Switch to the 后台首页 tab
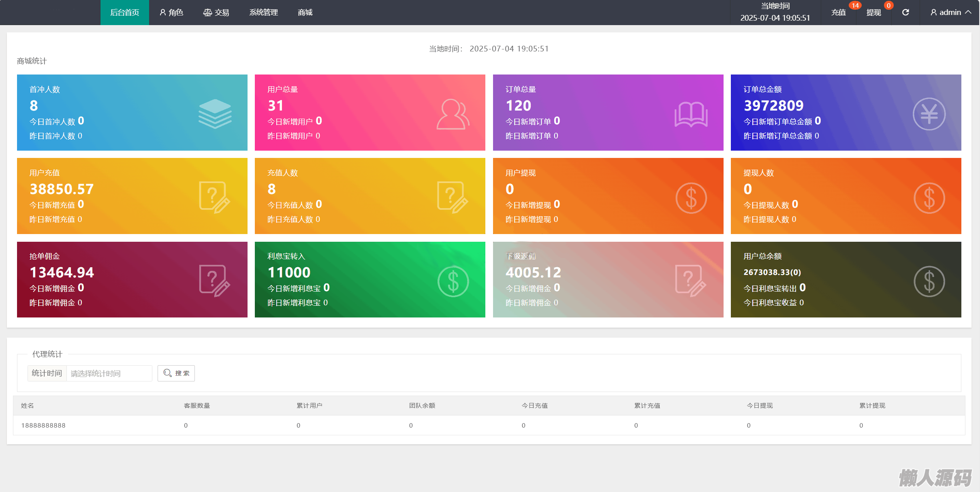Viewport: 980px width, 492px height. (124, 13)
